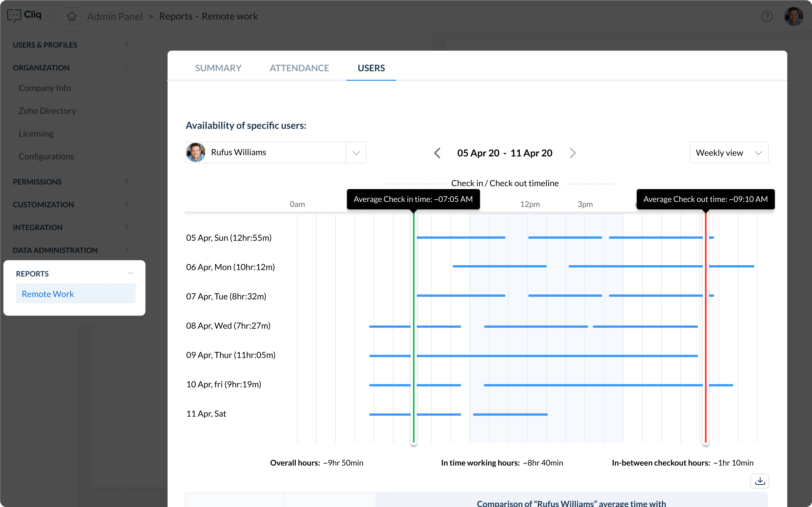The width and height of the screenshot is (812, 507).
Task: Go to previous week with left chevron
Action: (437, 153)
